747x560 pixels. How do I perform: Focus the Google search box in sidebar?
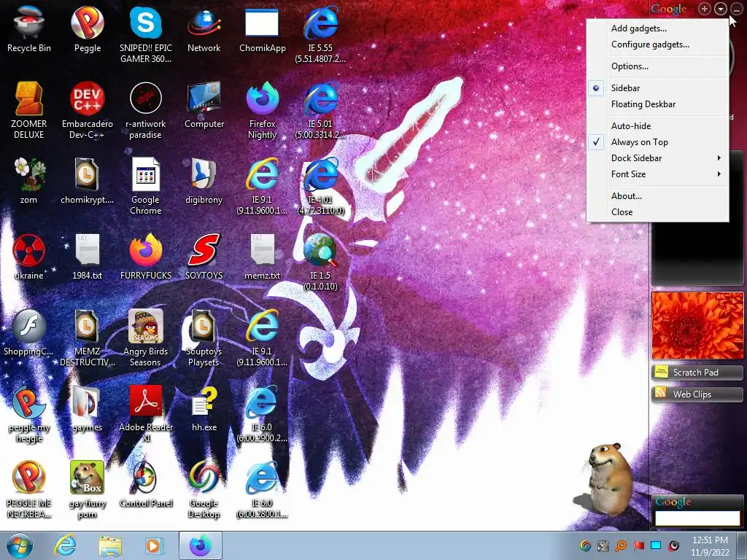point(697,518)
